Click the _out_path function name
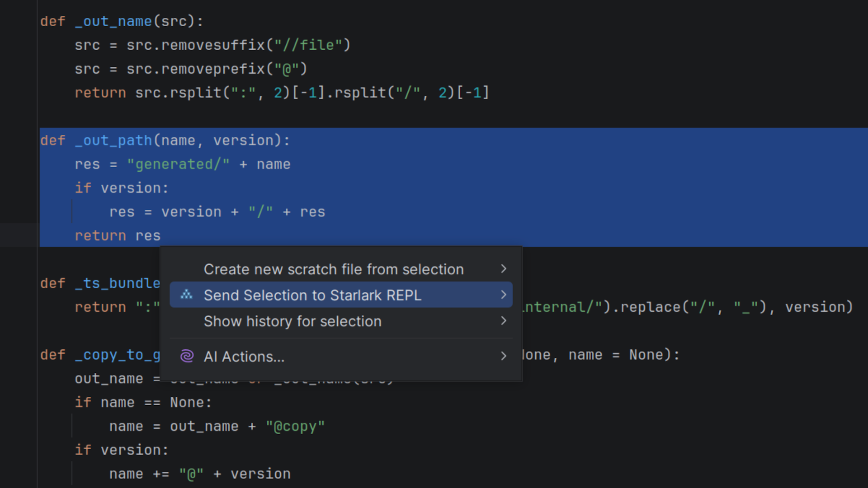Viewport: 868px width, 488px height. pyautogui.click(x=113, y=141)
